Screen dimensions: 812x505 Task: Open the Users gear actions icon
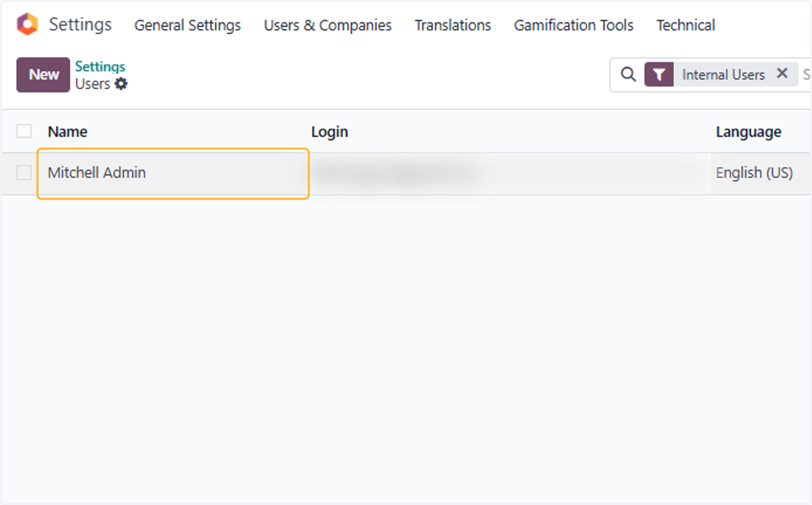click(121, 84)
